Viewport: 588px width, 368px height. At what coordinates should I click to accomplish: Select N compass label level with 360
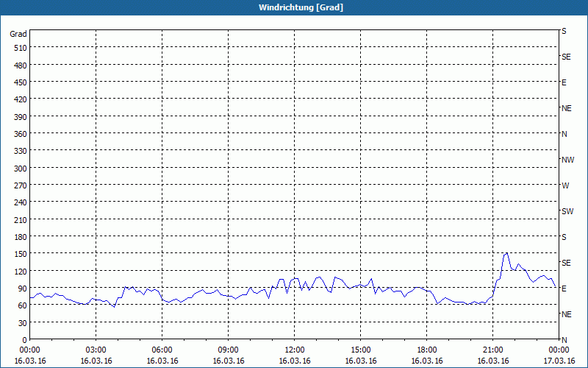tap(564, 134)
